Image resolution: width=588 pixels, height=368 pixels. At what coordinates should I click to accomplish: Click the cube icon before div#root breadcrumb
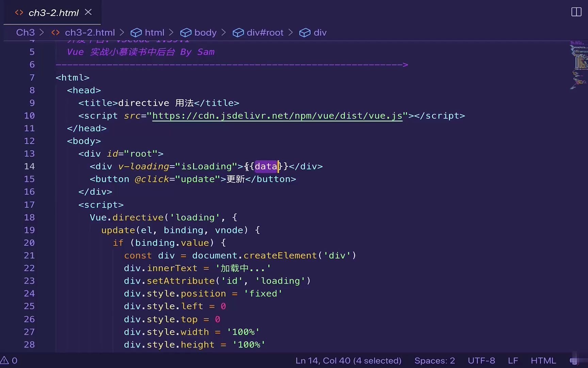[x=238, y=32]
